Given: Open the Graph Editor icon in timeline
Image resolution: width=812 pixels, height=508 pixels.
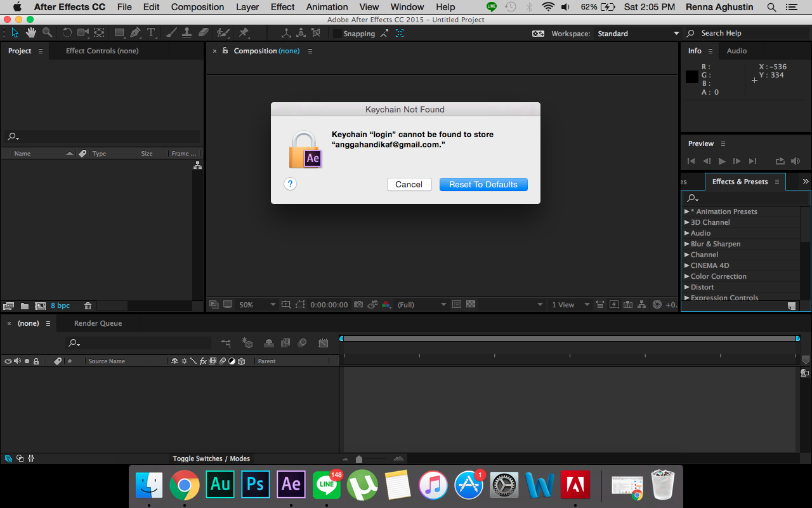Looking at the screenshot, I should point(324,343).
